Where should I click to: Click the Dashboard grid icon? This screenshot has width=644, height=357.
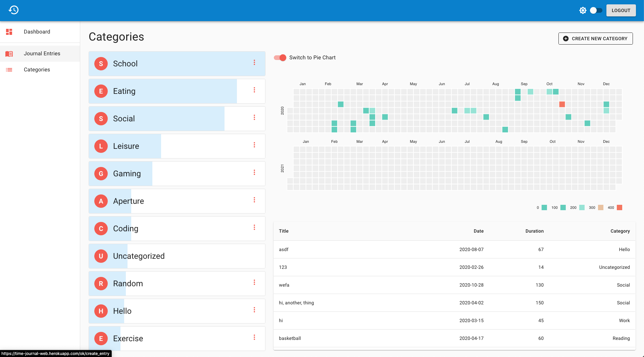pos(9,32)
